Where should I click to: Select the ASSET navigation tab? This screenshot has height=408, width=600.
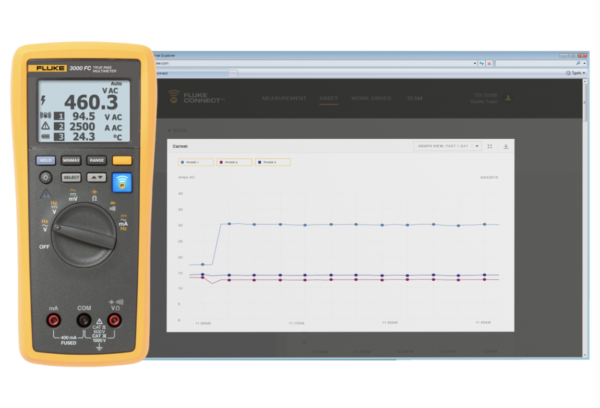328,98
